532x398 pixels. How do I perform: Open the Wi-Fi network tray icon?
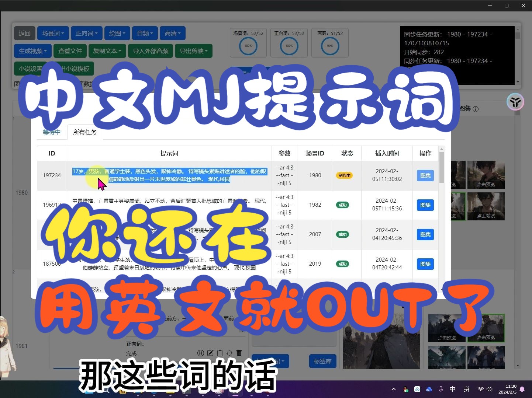[480, 389]
